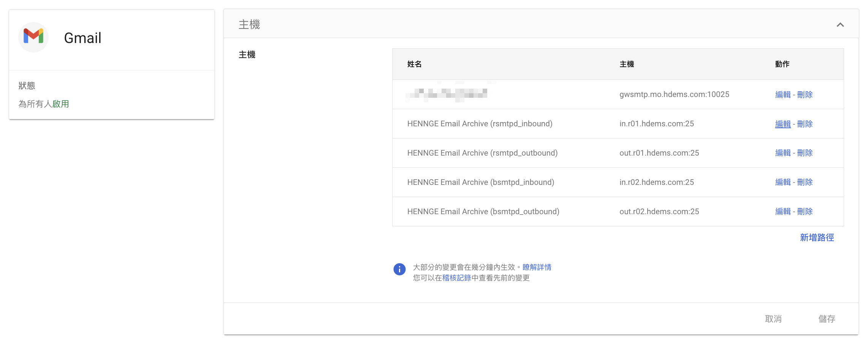868x350 pixels.
Task: Click the 姓名 column header
Action: [x=414, y=64]
